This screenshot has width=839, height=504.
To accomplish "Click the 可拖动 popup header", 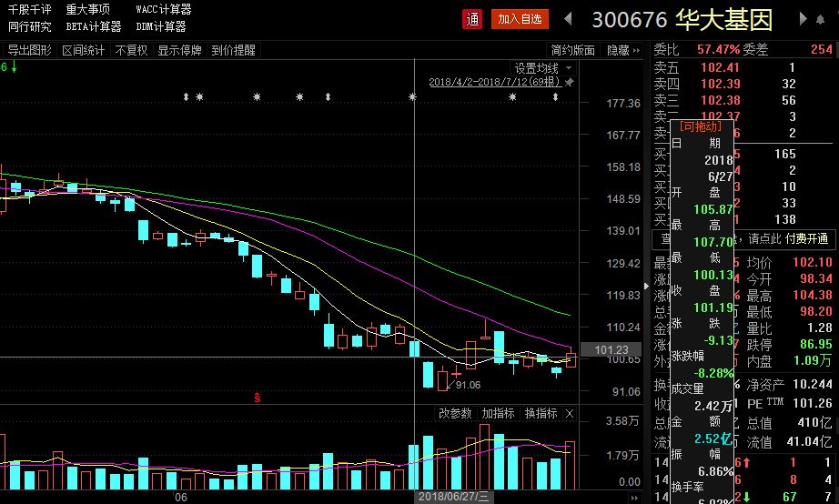I will [x=701, y=126].
